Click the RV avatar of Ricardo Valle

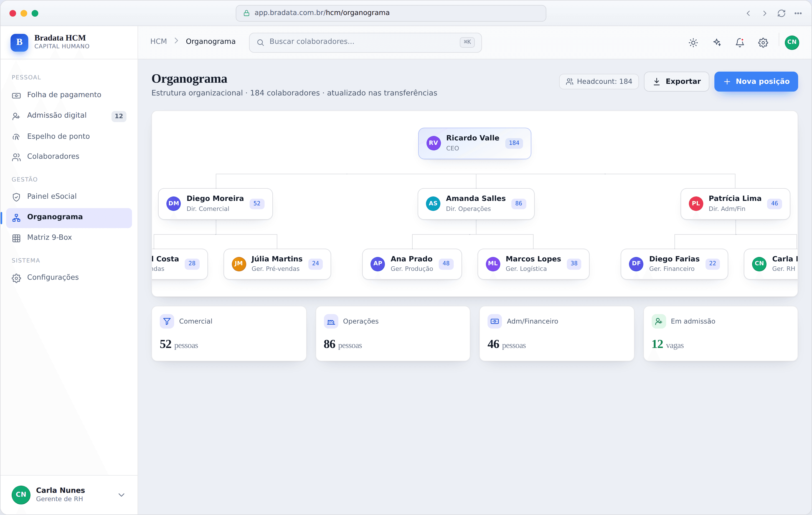(433, 143)
